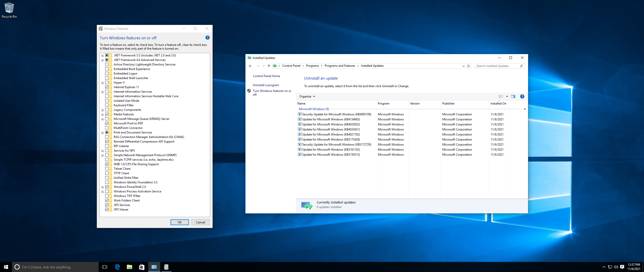Click the Control Panel taskbar icon
The height and width of the screenshot is (272, 644).
pos(154,267)
